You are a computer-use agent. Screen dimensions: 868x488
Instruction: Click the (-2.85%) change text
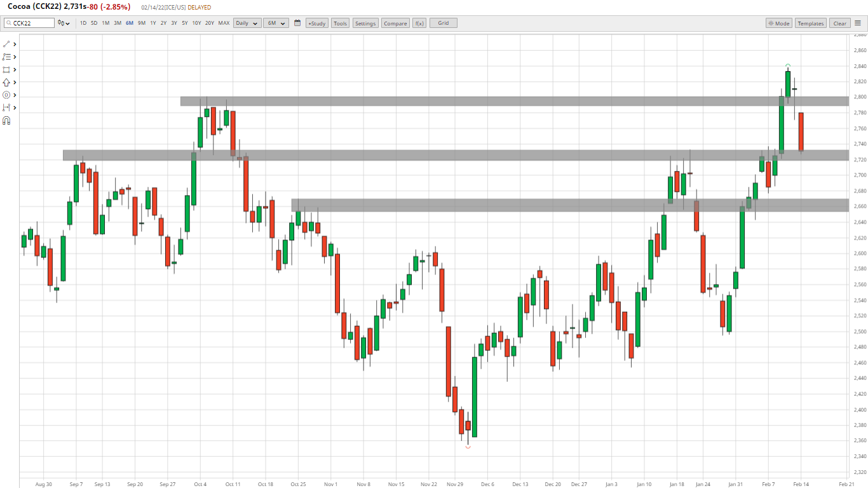(115, 6)
